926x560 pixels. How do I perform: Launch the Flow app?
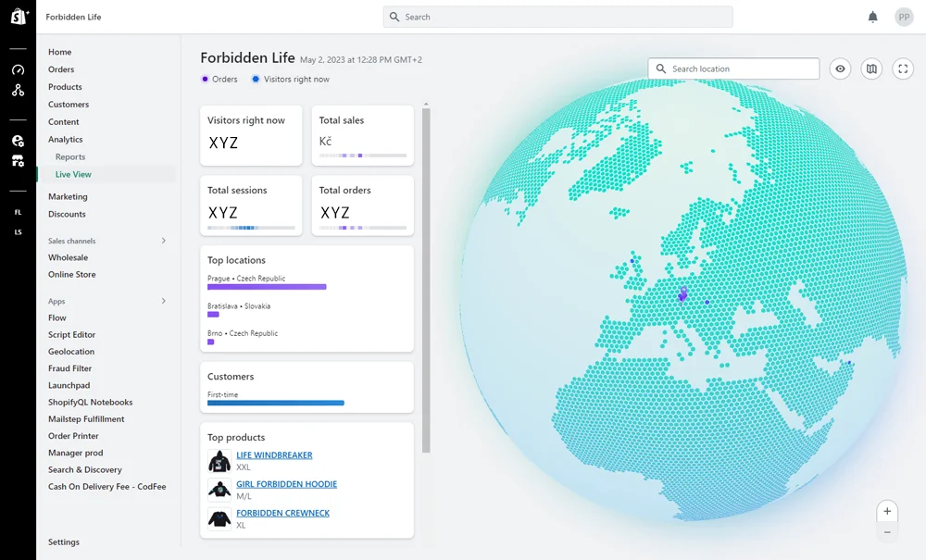point(57,318)
